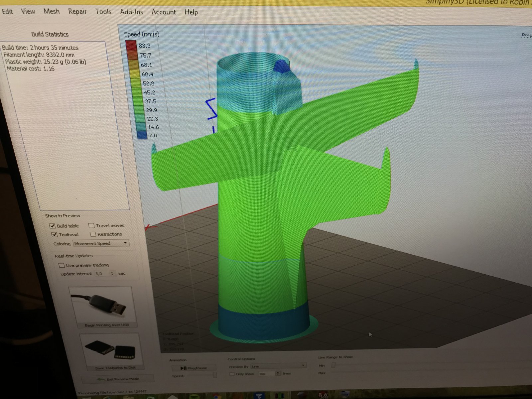Click the Build time statistics text
Screen dimensions: 532x399
pyautogui.click(x=40, y=48)
